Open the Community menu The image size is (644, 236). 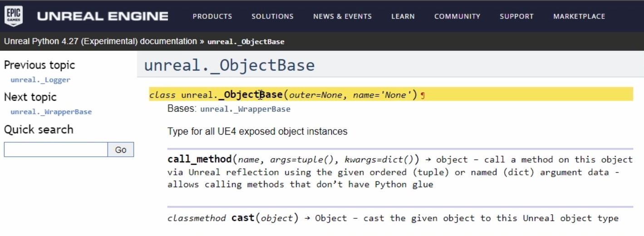coord(457,16)
